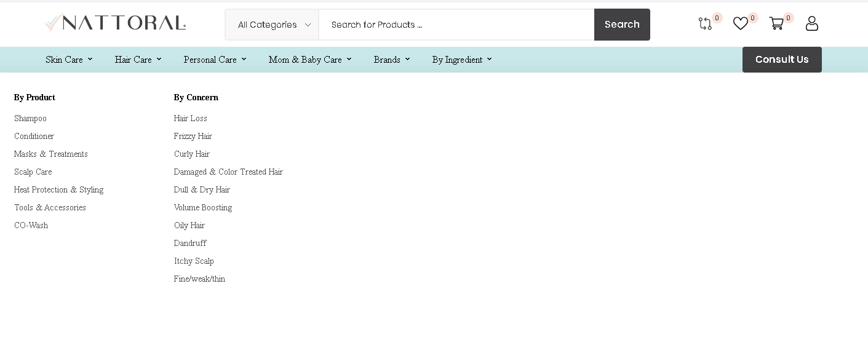Select the Dandruff concern link
The width and height of the screenshot is (868, 361).
[x=190, y=243]
